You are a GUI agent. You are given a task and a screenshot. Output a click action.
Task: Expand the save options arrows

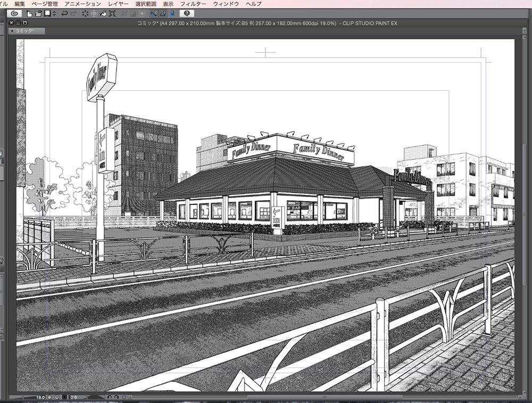(x=54, y=14)
